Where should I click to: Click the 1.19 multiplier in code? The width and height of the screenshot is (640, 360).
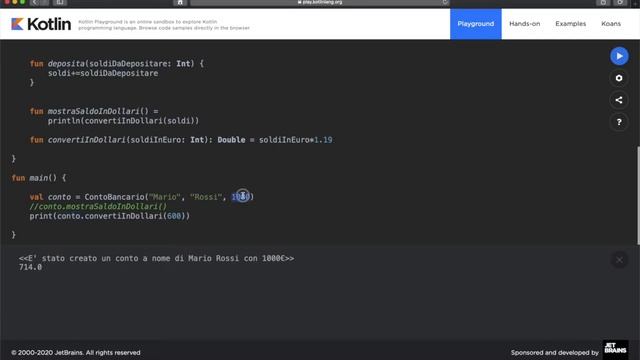coord(323,140)
